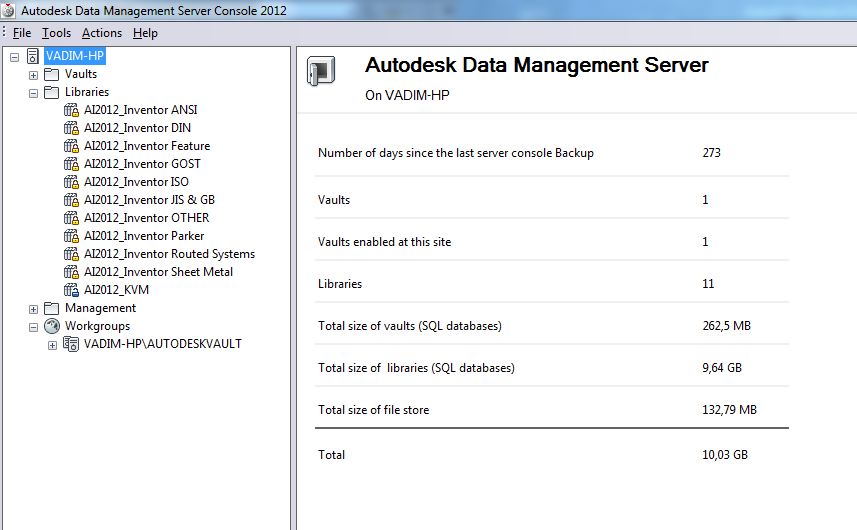This screenshot has width=857, height=530.
Task: Click the Workgroups globe icon
Action: pos(52,326)
